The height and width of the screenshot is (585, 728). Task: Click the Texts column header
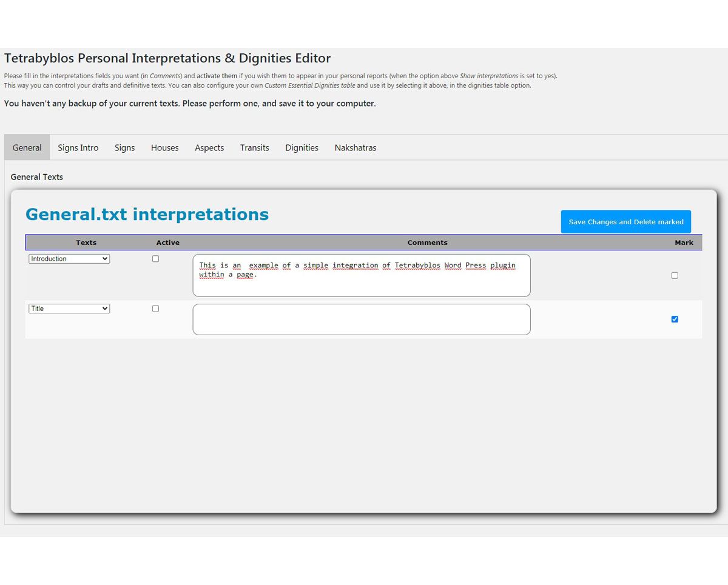click(86, 242)
